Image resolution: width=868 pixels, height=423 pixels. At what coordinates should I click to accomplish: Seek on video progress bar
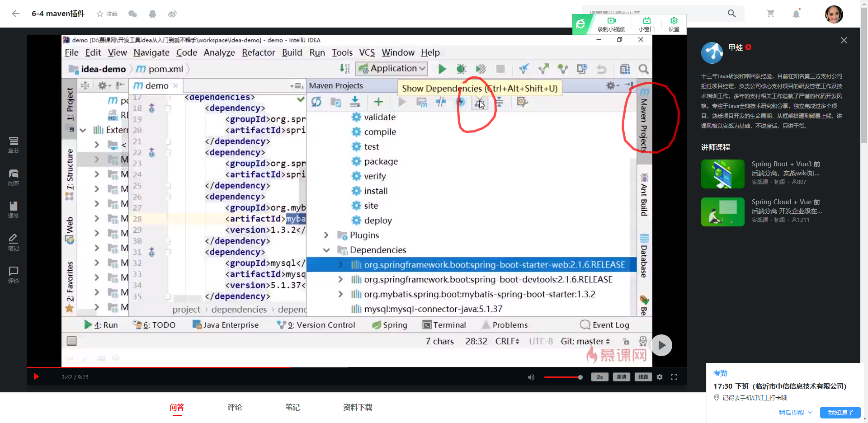(357, 367)
